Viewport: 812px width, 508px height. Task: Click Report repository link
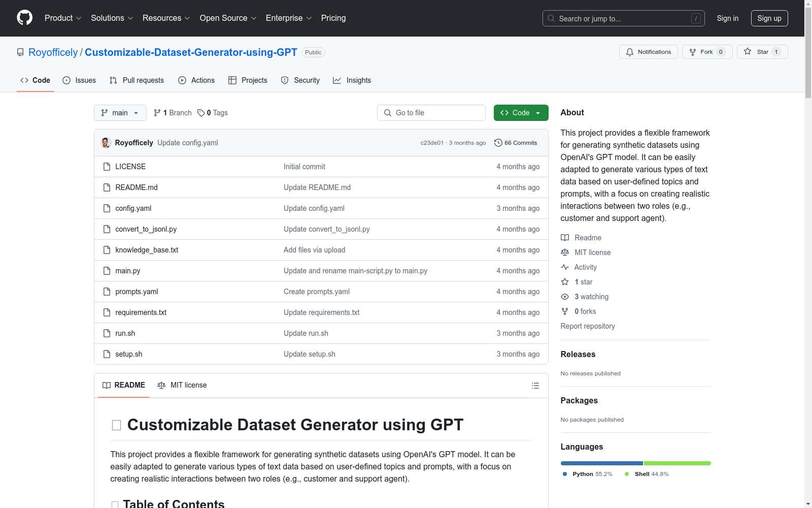588,326
